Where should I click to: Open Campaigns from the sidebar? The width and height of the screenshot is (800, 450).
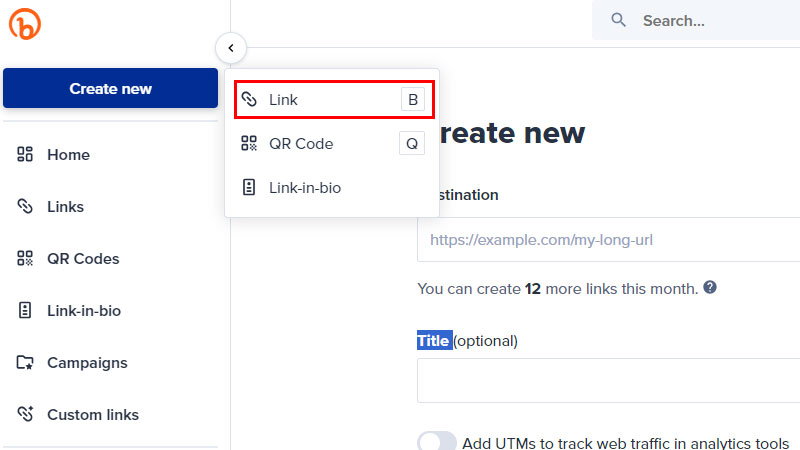point(87,363)
